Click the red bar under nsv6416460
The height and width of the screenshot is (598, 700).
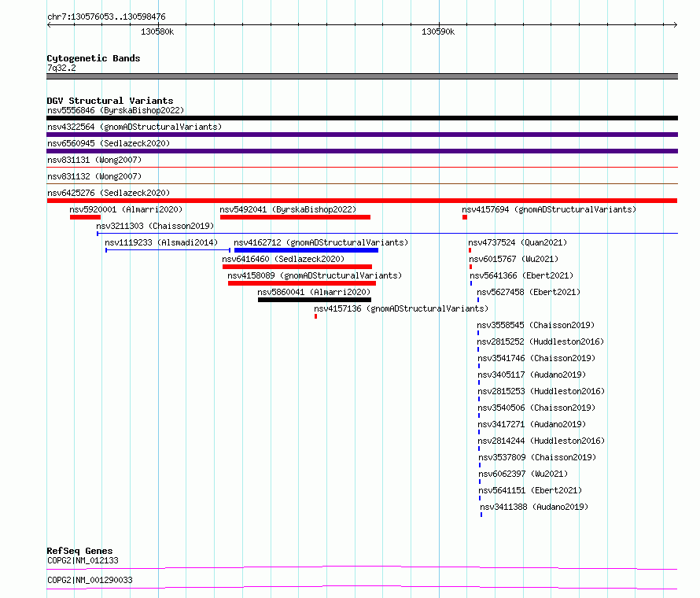click(297, 267)
